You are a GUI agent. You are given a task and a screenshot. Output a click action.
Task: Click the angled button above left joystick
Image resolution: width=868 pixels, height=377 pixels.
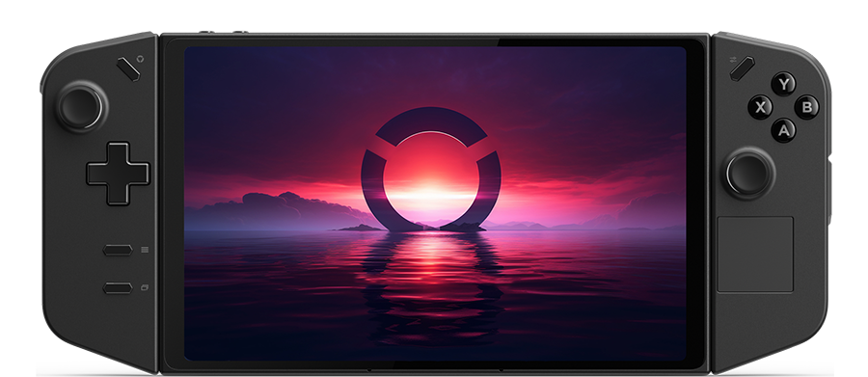[128, 69]
